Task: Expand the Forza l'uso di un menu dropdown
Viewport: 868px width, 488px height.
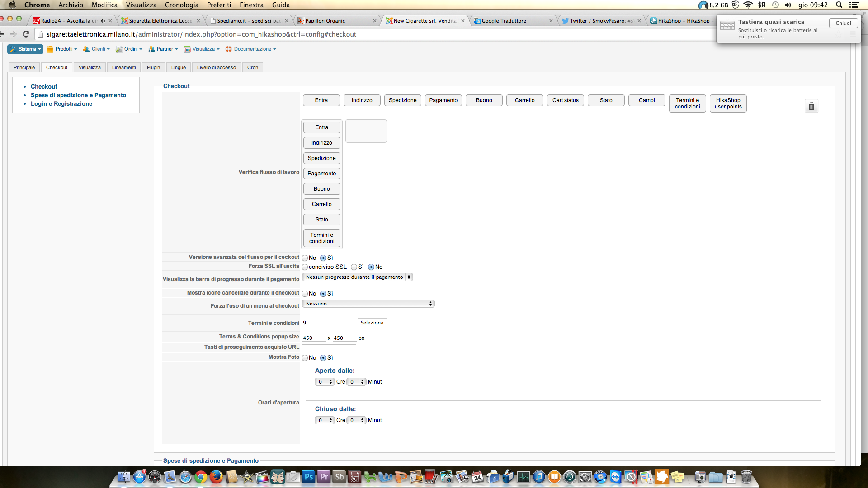Action: [368, 304]
